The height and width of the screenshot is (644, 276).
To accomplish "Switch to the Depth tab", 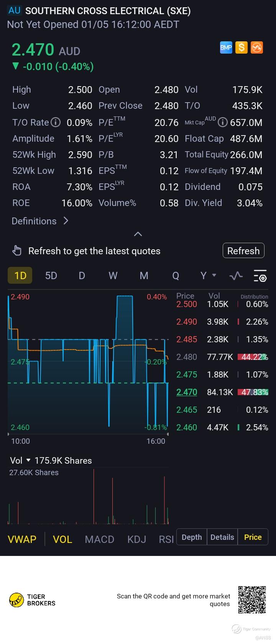I will 192,537.
